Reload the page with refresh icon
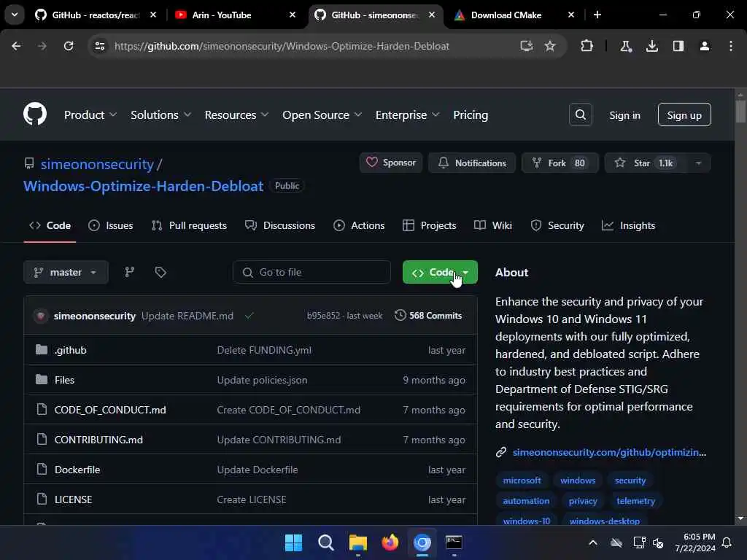Image resolution: width=747 pixels, height=560 pixels. tap(69, 46)
